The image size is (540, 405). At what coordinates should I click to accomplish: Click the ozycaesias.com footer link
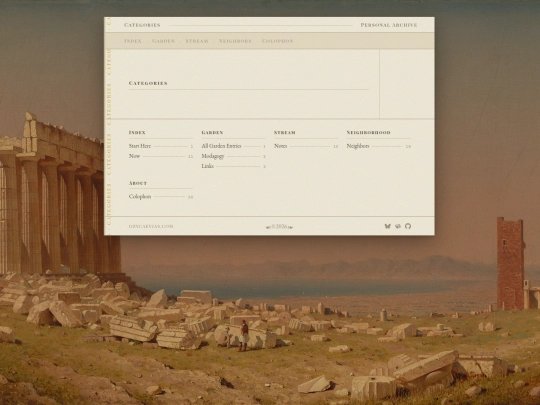(151, 226)
